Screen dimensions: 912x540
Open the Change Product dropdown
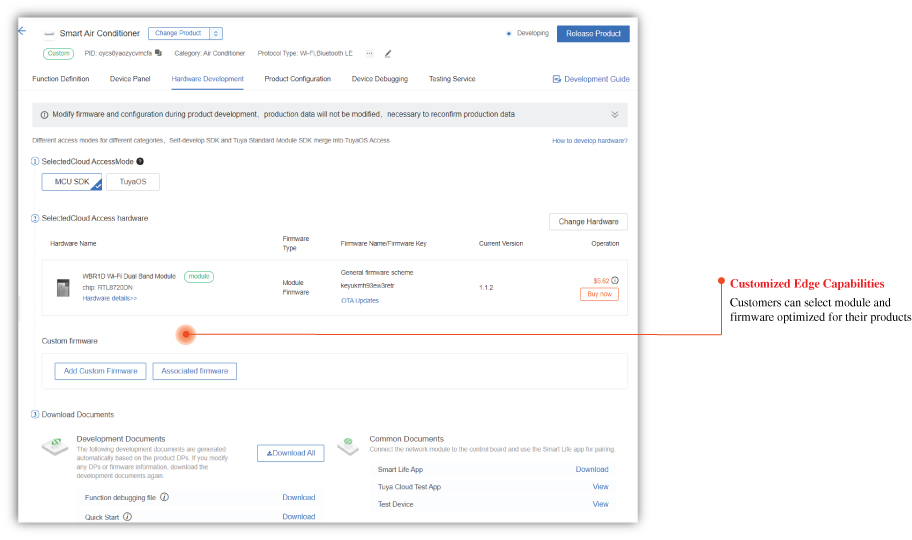coord(185,33)
